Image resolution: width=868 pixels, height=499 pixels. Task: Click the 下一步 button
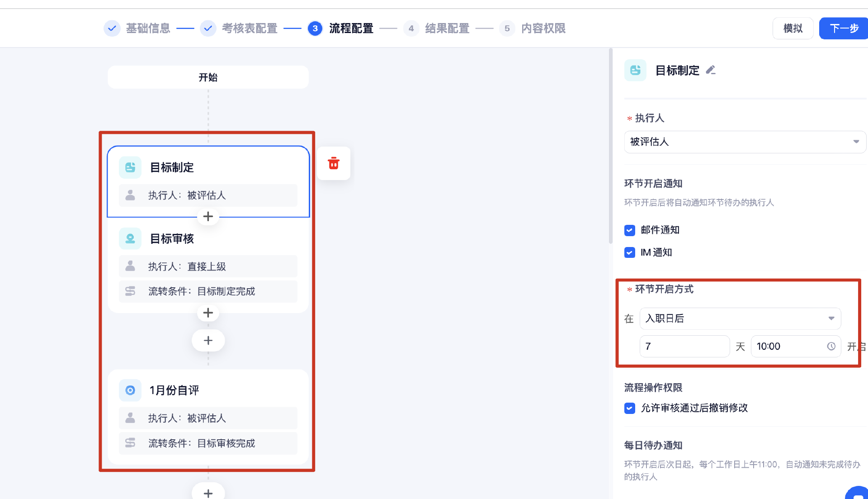pos(844,29)
